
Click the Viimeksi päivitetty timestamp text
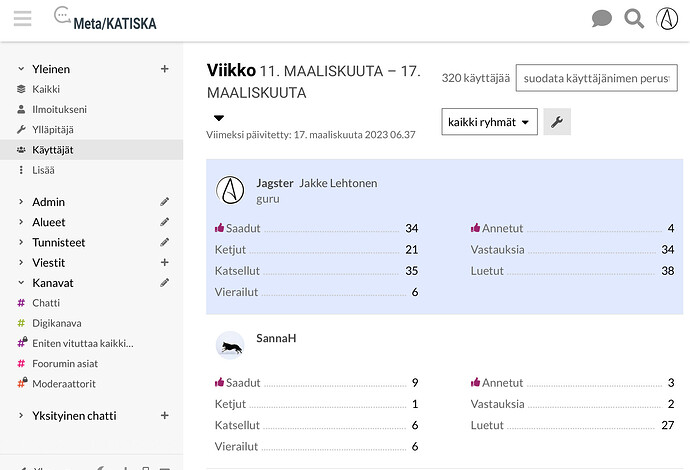pyautogui.click(x=311, y=135)
